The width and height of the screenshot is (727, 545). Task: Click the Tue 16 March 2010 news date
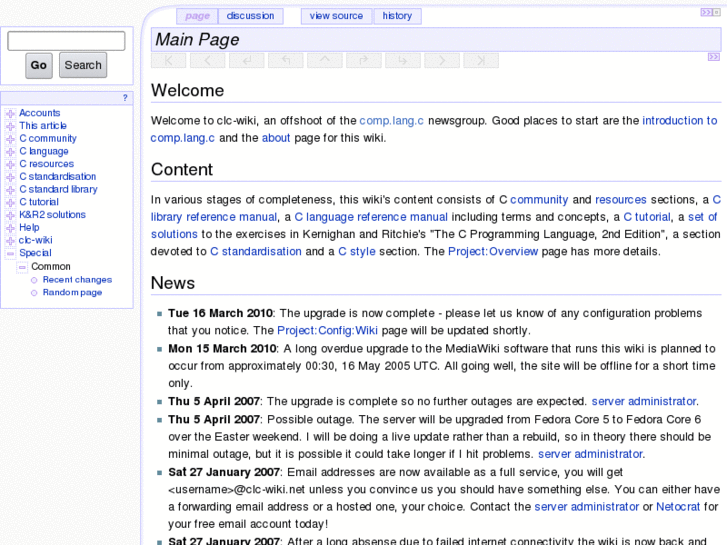(x=220, y=314)
